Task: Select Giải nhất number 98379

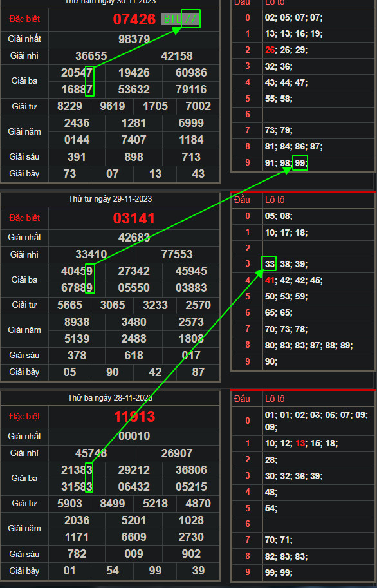Action: click(x=134, y=39)
